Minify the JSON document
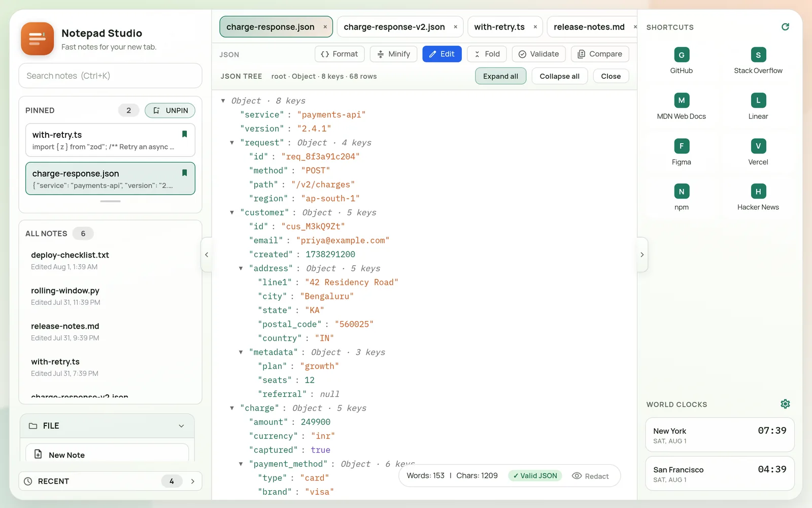812x508 pixels. coord(393,54)
